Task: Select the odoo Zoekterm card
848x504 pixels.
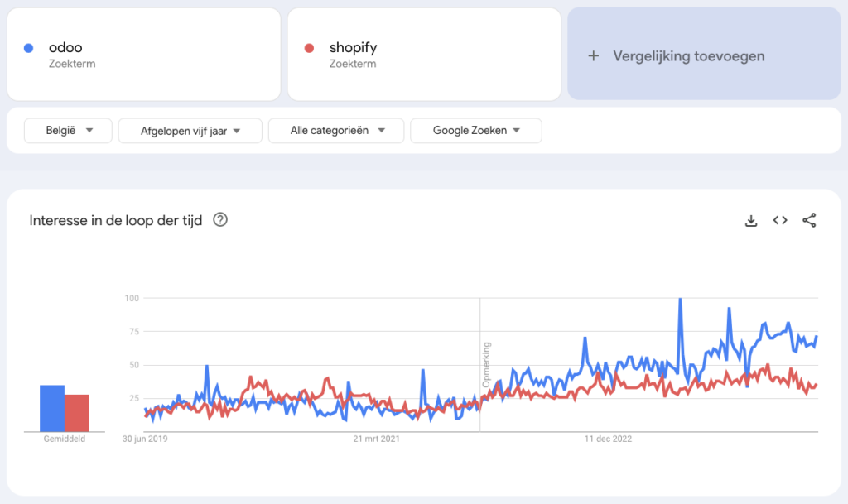Action: (x=142, y=54)
